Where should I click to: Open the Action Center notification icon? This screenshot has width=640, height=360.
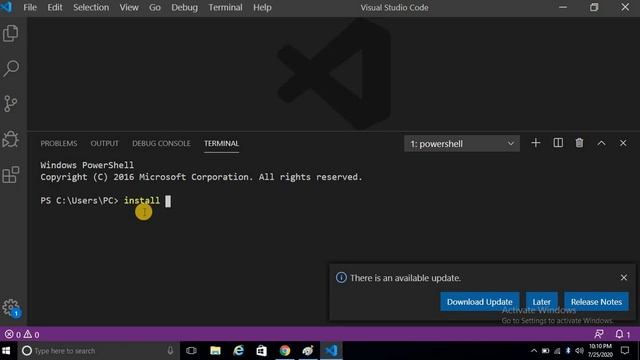point(625,351)
